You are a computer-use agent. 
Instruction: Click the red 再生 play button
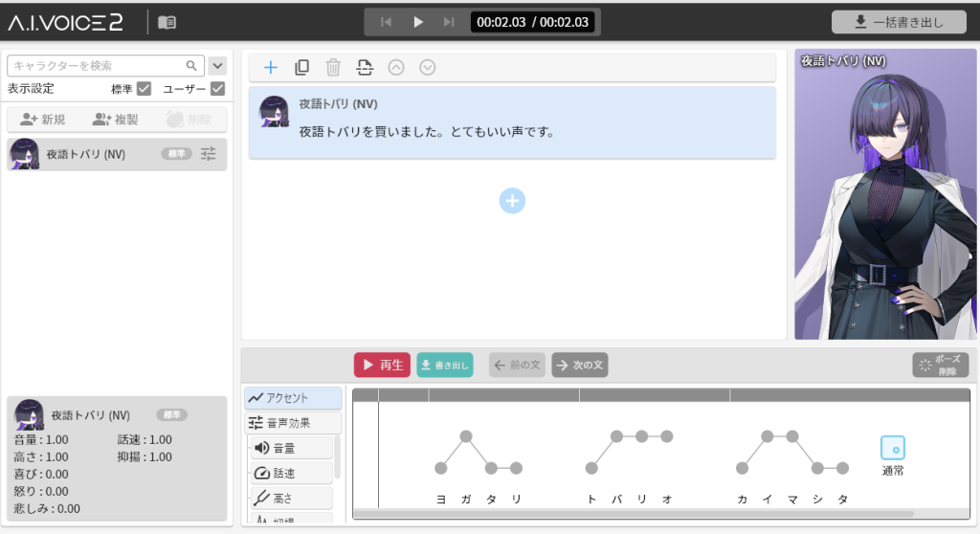point(382,365)
